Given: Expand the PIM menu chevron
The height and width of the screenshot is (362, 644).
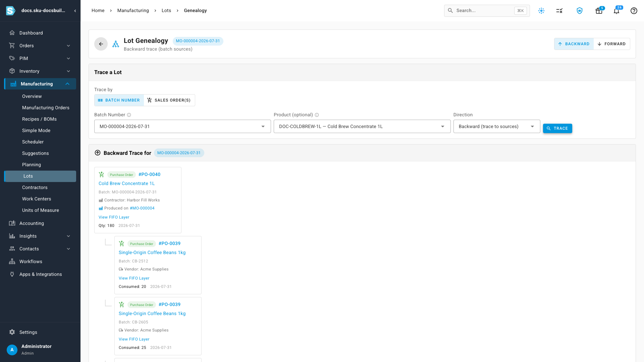Looking at the screenshot, I should [x=68, y=58].
